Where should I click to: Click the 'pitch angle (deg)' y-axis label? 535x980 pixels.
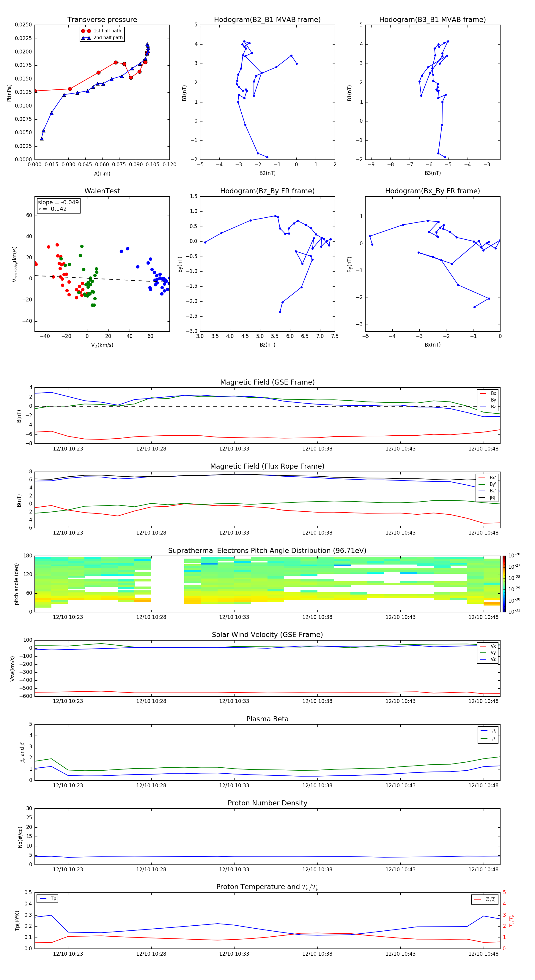16,584
